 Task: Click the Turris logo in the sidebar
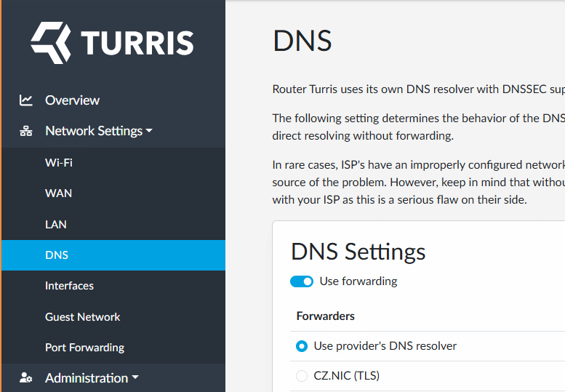click(112, 43)
